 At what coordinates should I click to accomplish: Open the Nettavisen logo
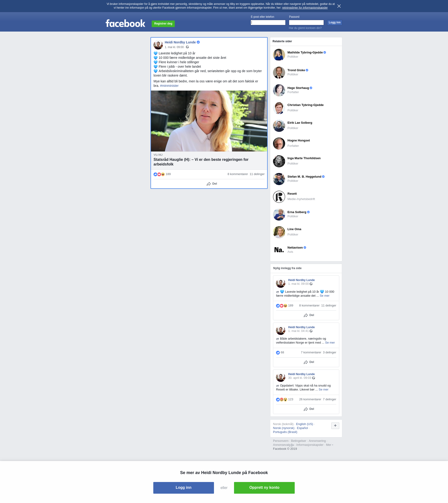coord(279,250)
